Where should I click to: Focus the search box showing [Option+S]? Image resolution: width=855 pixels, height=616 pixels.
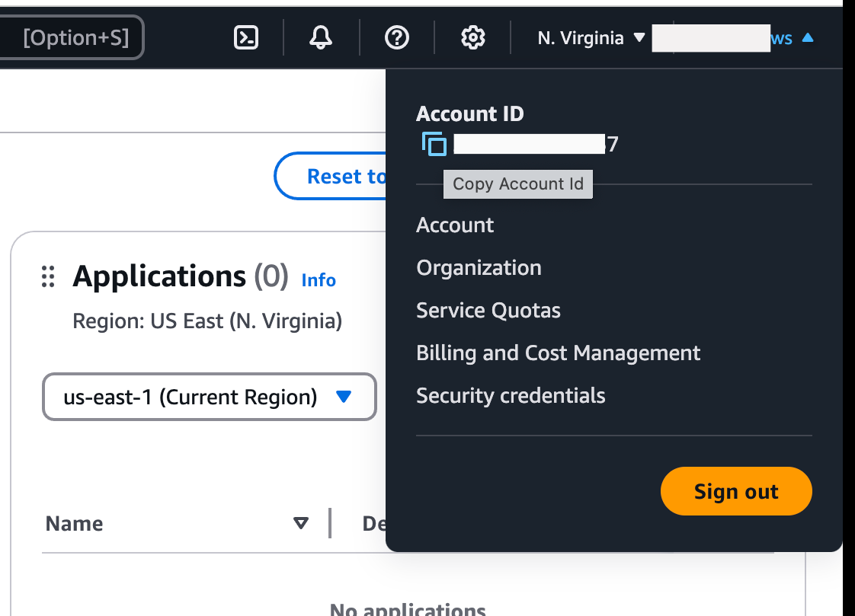(x=72, y=37)
